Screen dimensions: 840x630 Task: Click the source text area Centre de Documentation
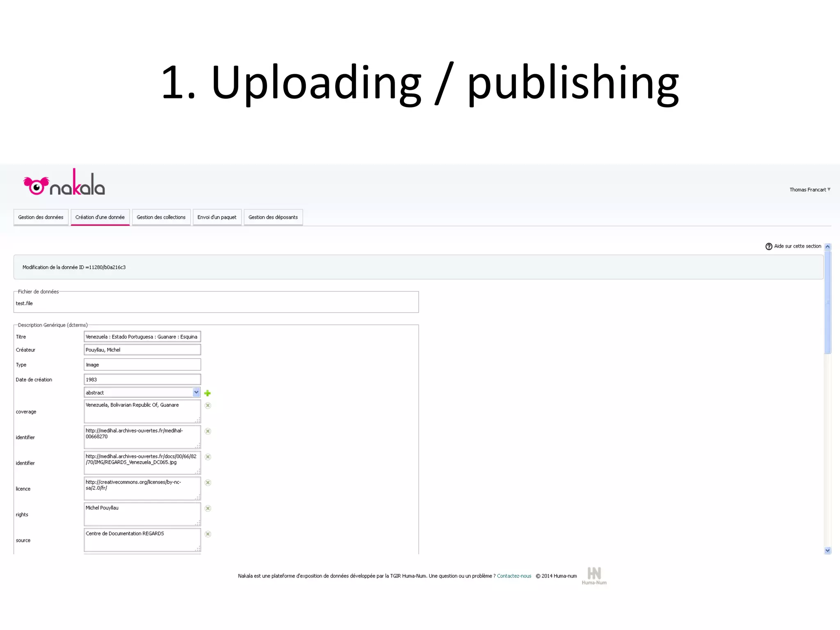(x=142, y=540)
